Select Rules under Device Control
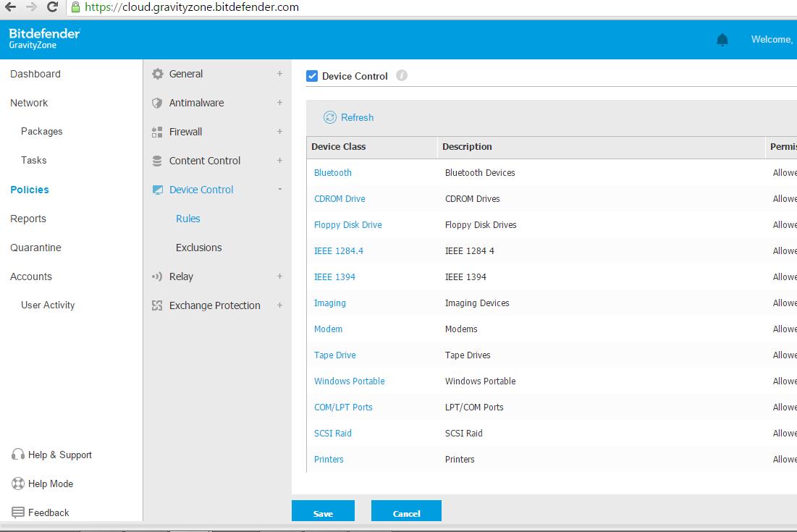The width and height of the screenshot is (797, 532). coord(188,219)
